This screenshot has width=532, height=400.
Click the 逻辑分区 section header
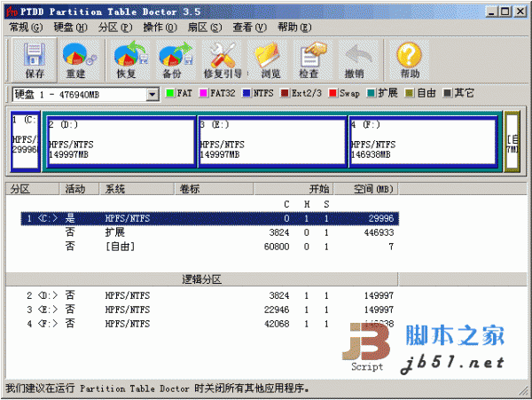pyautogui.click(x=202, y=279)
